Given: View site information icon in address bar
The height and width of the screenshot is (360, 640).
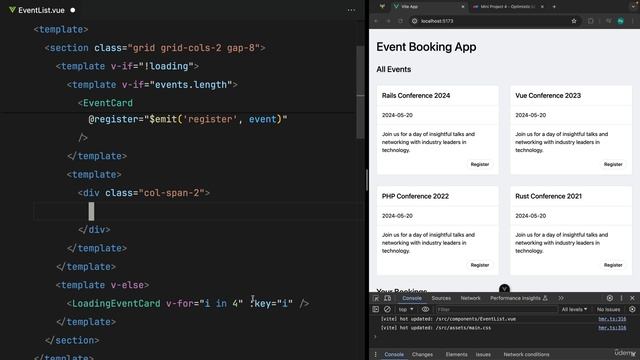Looking at the screenshot, I should [x=414, y=21].
